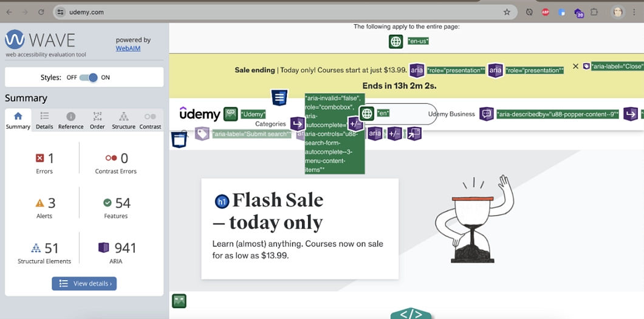Click the purple ARIA summary icon
Screen dimensions: 644x319
tap(104, 247)
